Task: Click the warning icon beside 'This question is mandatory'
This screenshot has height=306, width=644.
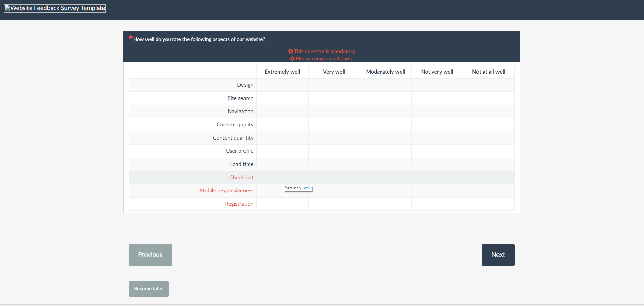Action: coord(290,52)
